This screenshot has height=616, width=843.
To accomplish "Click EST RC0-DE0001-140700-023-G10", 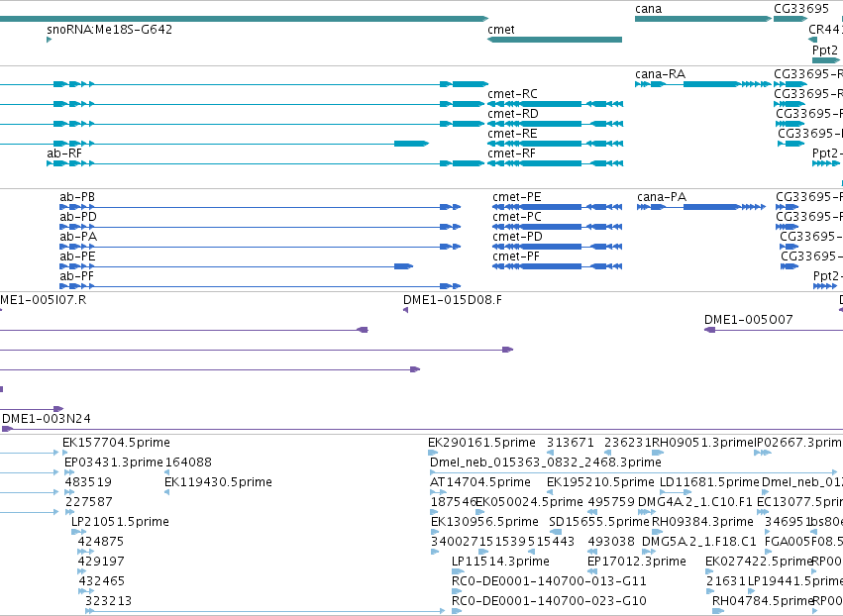I will click(x=549, y=601).
